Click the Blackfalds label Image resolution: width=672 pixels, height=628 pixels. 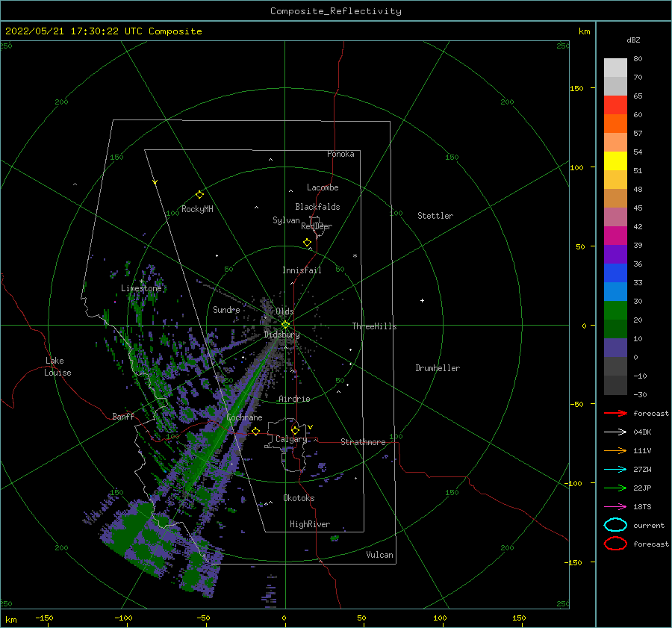pyautogui.click(x=317, y=207)
